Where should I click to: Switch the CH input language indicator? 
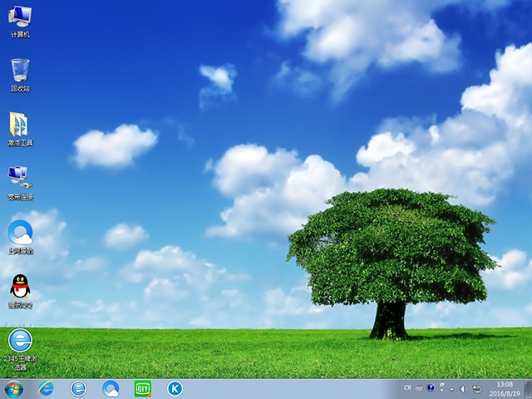tap(407, 388)
